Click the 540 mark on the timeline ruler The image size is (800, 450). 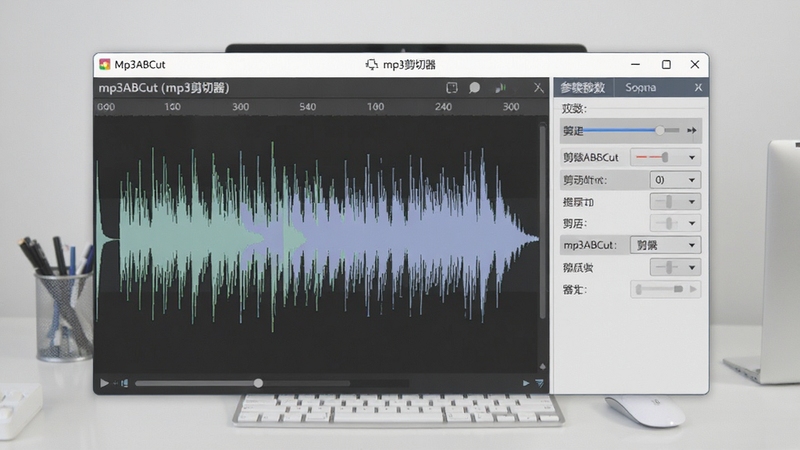[x=308, y=107]
